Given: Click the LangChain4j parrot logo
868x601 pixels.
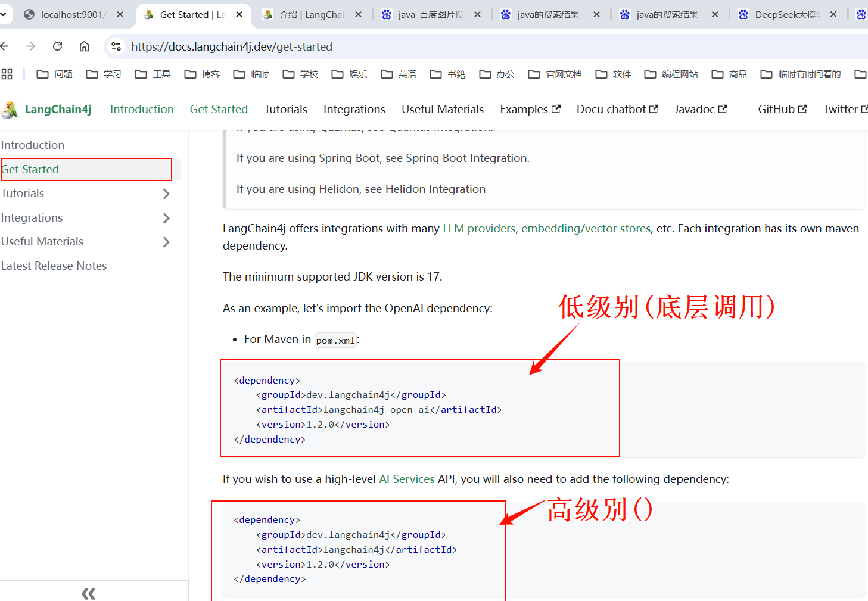Looking at the screenshot, I should point(10,110).
